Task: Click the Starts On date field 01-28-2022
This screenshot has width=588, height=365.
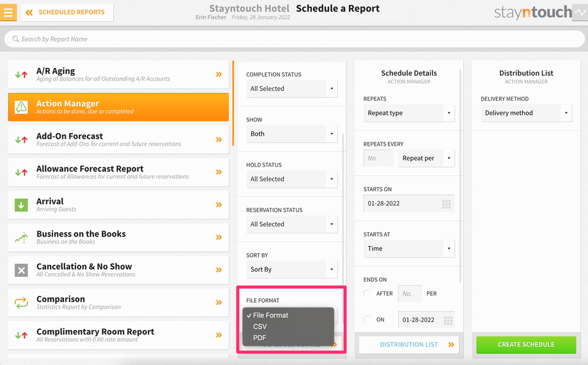Action: point(409,204)
